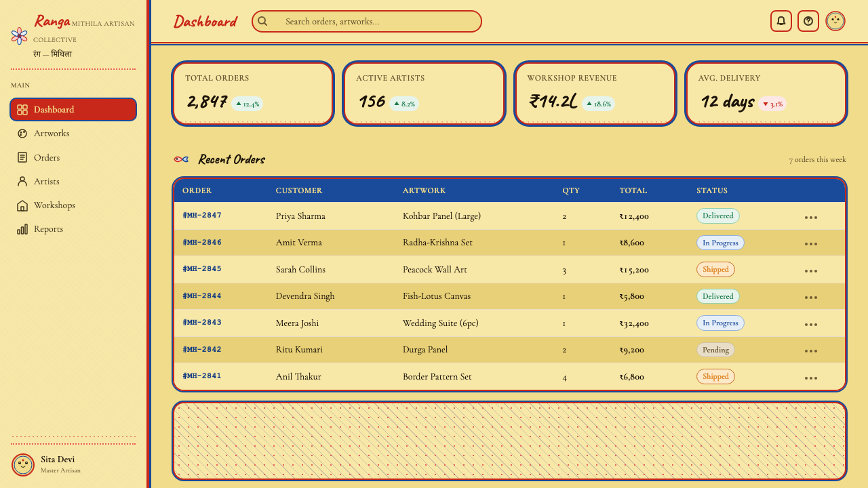Viewport: 868px width, 488px height.
Task: Click the Active Artists card
Action: pyautogui.click(x=424, y=94)
